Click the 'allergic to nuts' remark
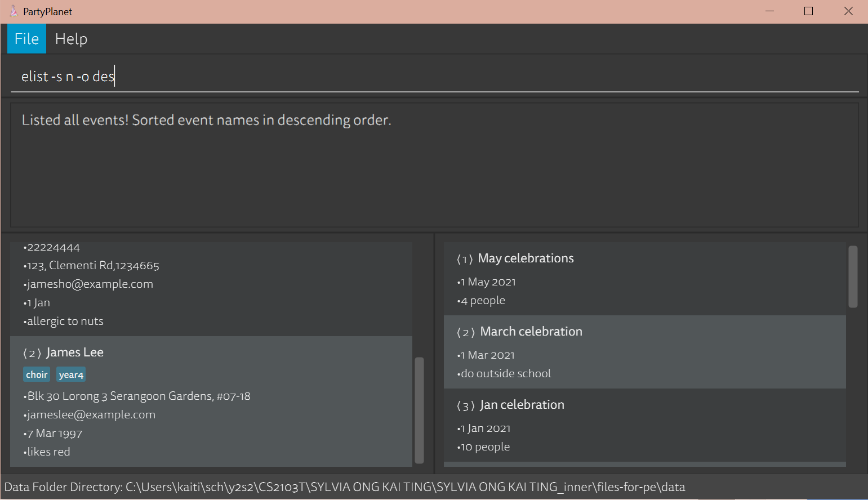The width and height of the screenshot is (868, 500). click(x=65, y=322)
